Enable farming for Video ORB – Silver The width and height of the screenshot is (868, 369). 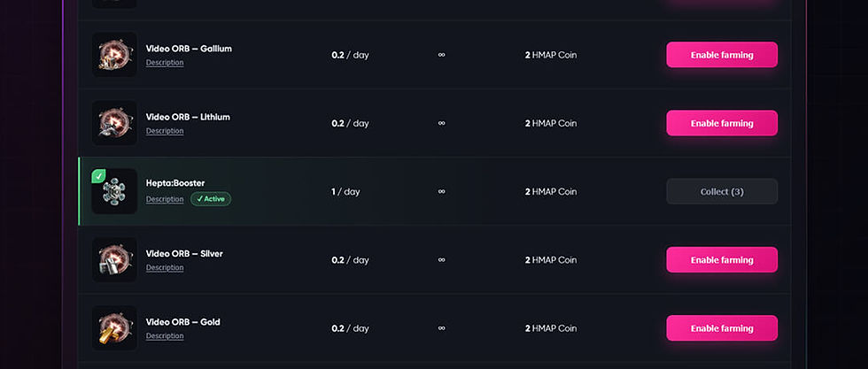722,259
